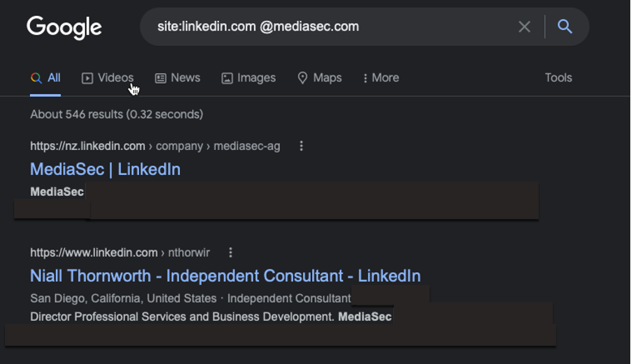Viewport: 631px width, 364px height.
Task: Open Niall Thornworth LinkedIn profile link
Action: coord(225,276)
